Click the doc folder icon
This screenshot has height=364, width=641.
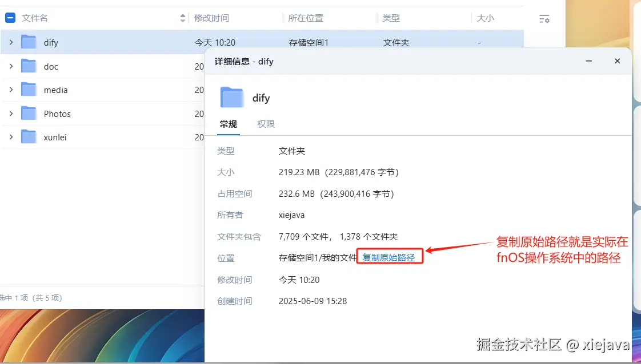[29, 66]
